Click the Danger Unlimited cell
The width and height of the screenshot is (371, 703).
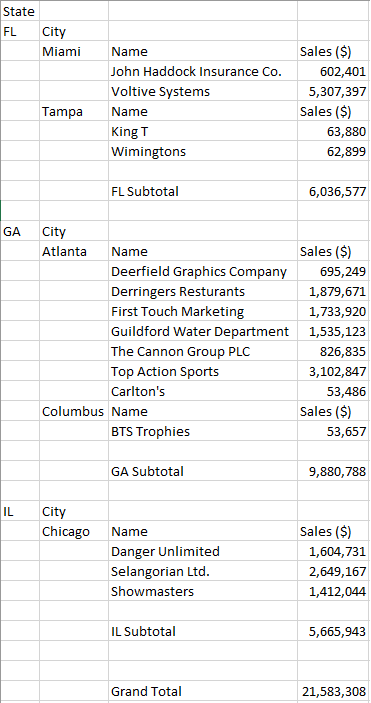[x=203, y=551]
